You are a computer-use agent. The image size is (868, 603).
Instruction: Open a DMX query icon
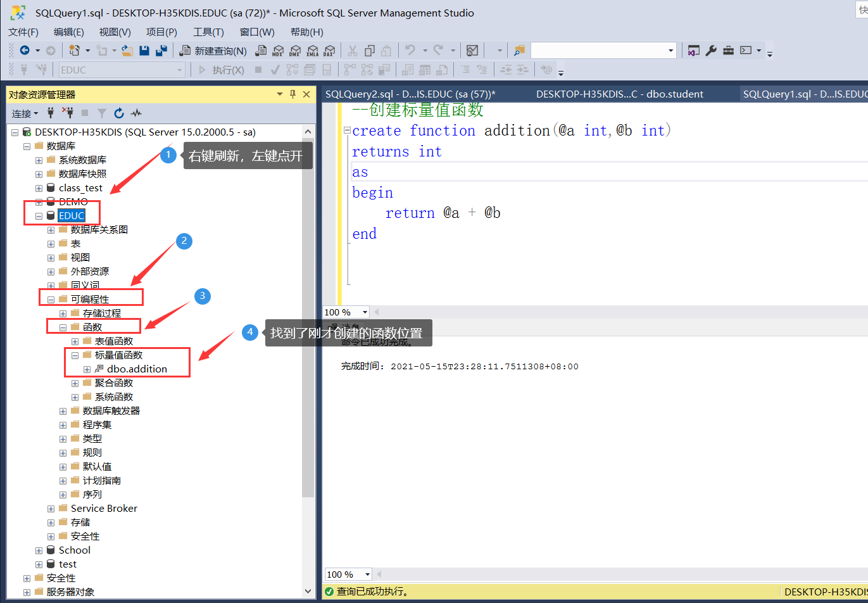pos(295,51)
